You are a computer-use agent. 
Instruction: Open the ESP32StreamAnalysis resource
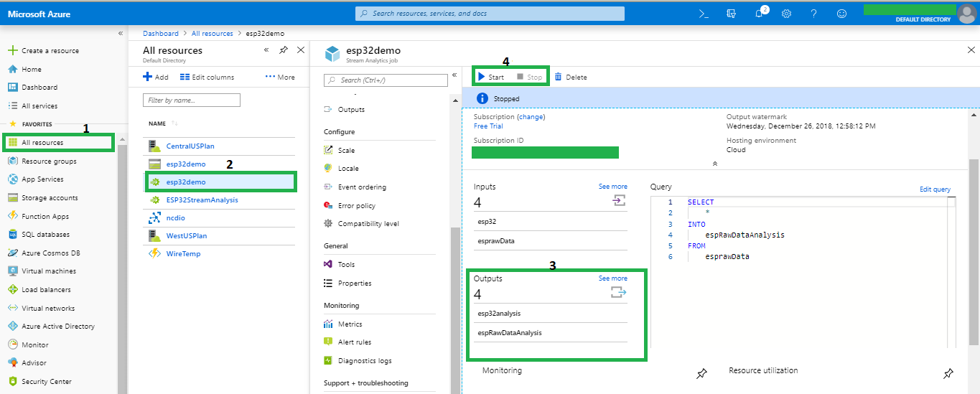click(x=202, y=200)
